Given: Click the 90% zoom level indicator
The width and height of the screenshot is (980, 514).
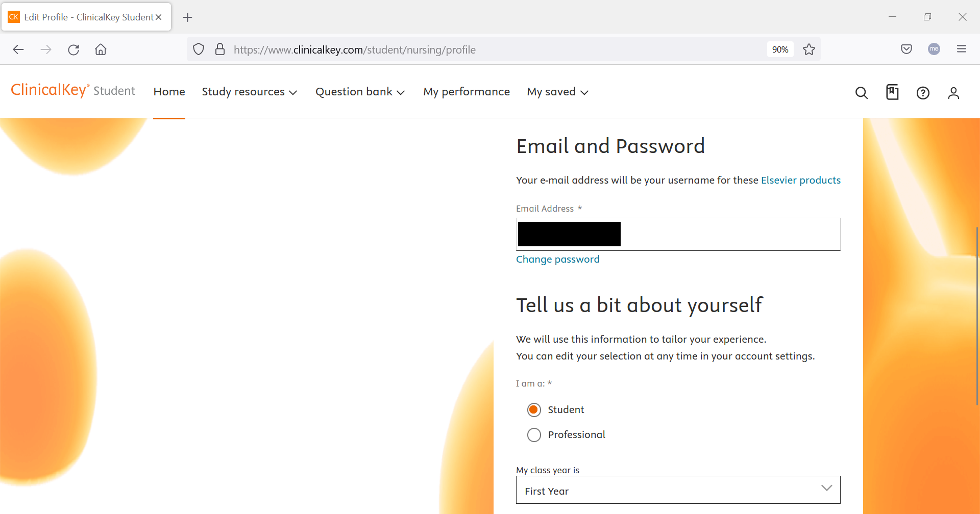Looking at the screenshot, I should pos(780,49).
